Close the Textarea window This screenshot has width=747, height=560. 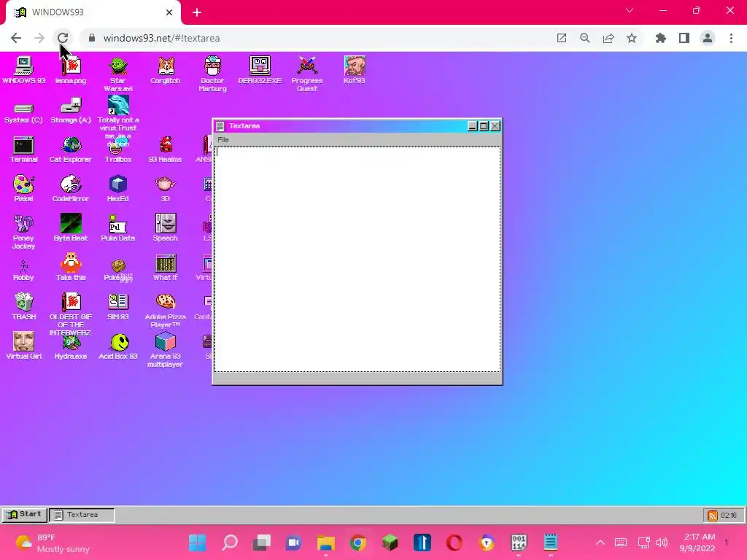(x=495, y=125)
